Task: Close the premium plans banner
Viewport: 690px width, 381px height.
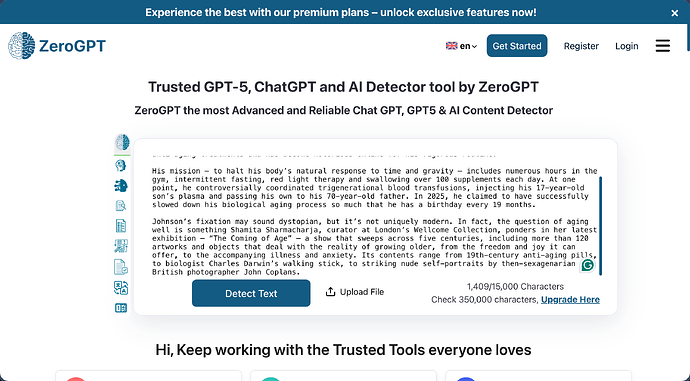Action: click(675, 13)
